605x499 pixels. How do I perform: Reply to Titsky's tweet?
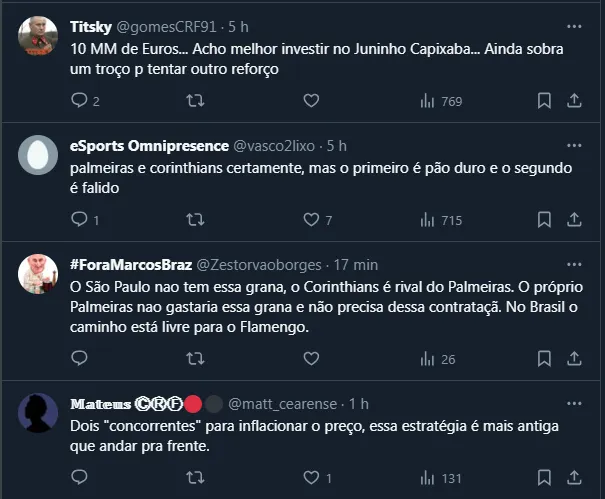tap(80, 100)
